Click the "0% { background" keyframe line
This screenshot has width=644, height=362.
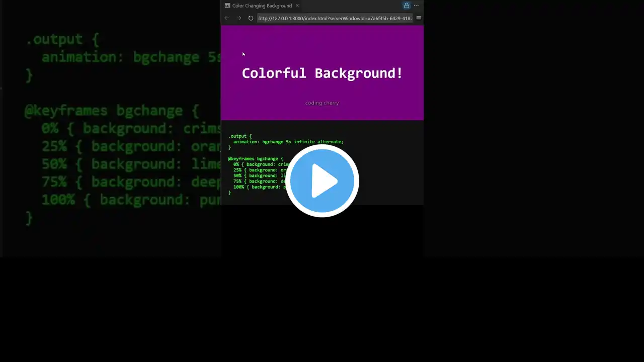(x=261, y=164)
